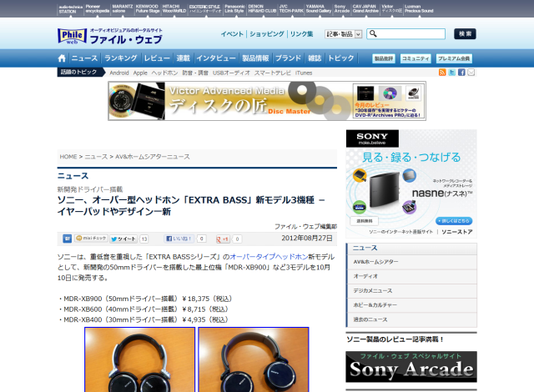Click the Victor Advanced Media banner
This screenshot has height=392, width=534.
[x=267, y=101]
